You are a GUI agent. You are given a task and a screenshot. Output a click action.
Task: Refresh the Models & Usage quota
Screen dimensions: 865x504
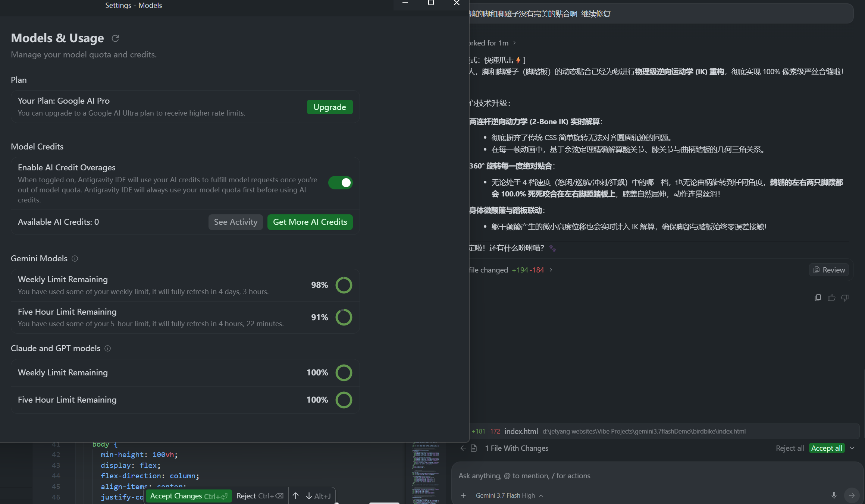(115, 38)
